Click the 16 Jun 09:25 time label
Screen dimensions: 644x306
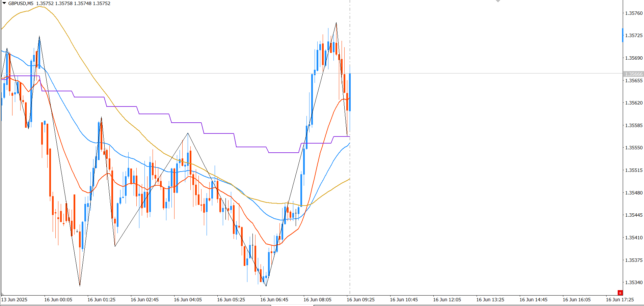[360, 300]
